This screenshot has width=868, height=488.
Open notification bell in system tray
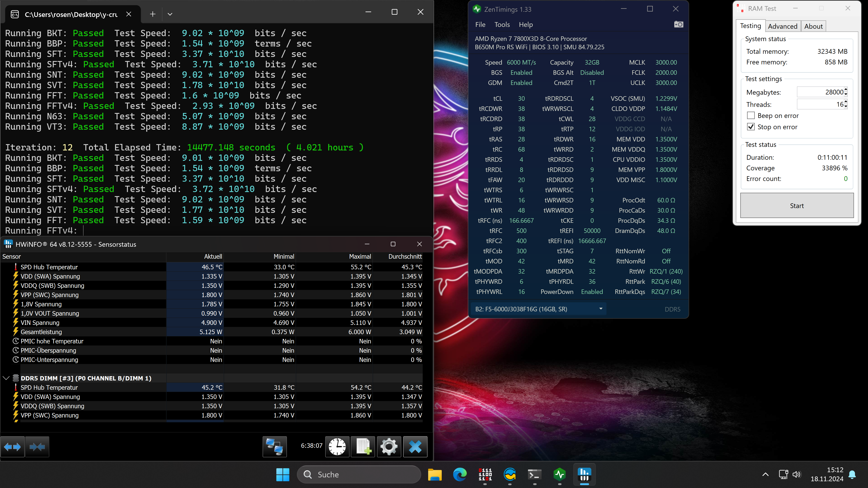(852, 474)
